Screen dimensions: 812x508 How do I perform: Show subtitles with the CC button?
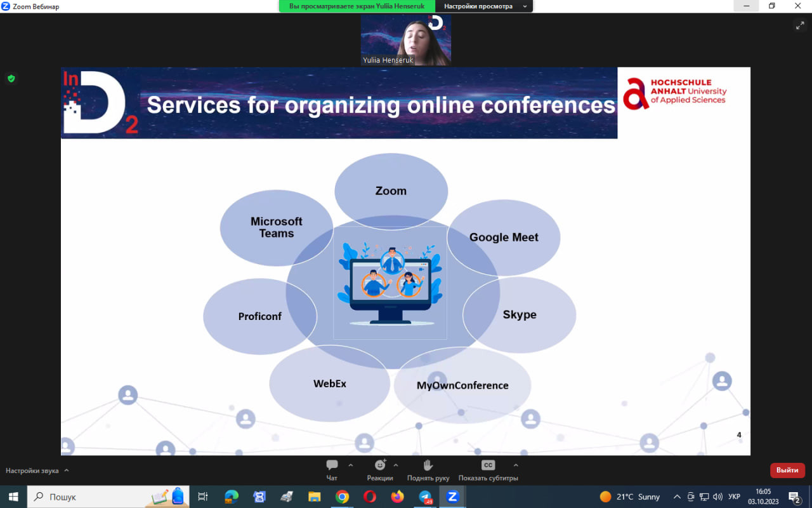(488, 470)
